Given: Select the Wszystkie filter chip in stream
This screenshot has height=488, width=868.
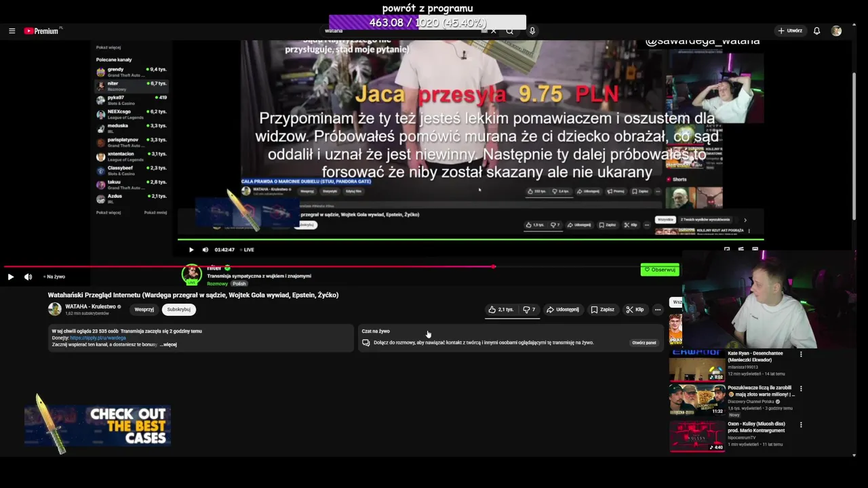Looking at the screenshot, I should [665, 220].
